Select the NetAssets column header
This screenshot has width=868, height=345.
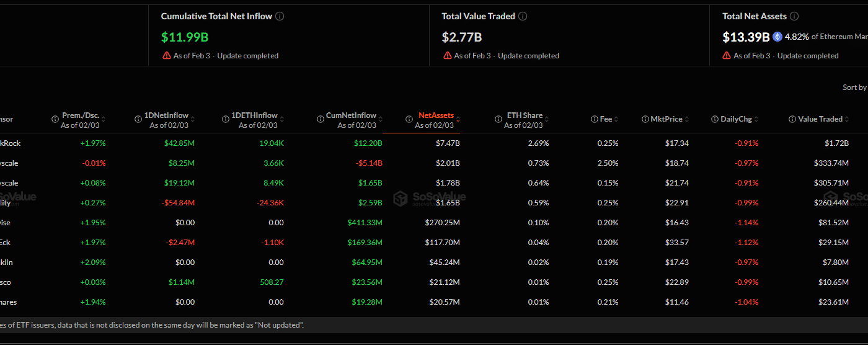(436, 115)
